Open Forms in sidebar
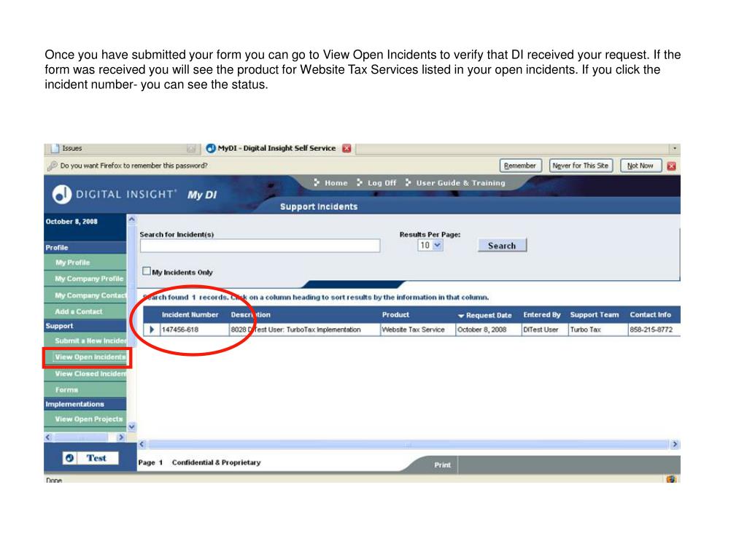Screen dimensions: 747x560 tap(66, 390)
